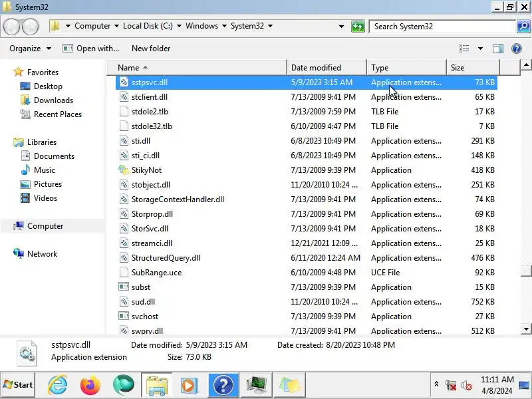
Task: Click the SubRange.uce file icon
Action: [124, 273]
